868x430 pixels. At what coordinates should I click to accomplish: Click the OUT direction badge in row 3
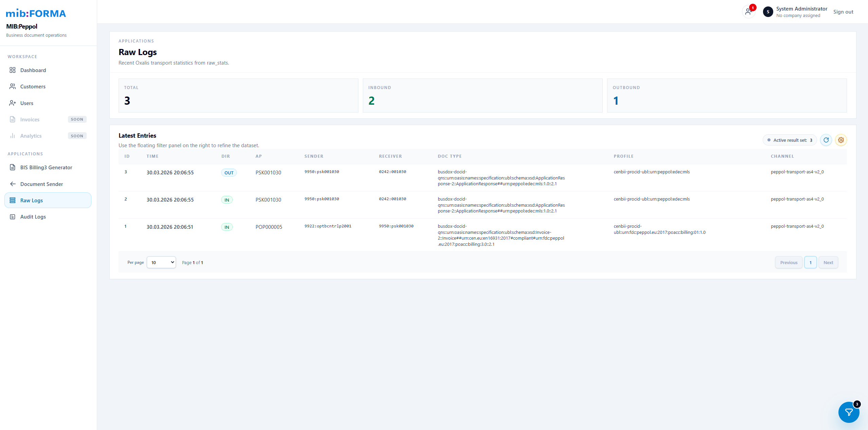pos(229,173)
